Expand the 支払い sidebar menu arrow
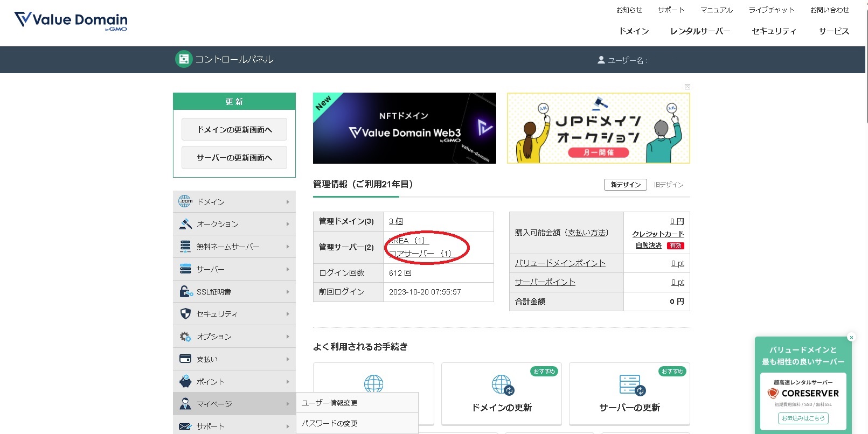This screenshot has height=434, width=868. coord(288,359)
